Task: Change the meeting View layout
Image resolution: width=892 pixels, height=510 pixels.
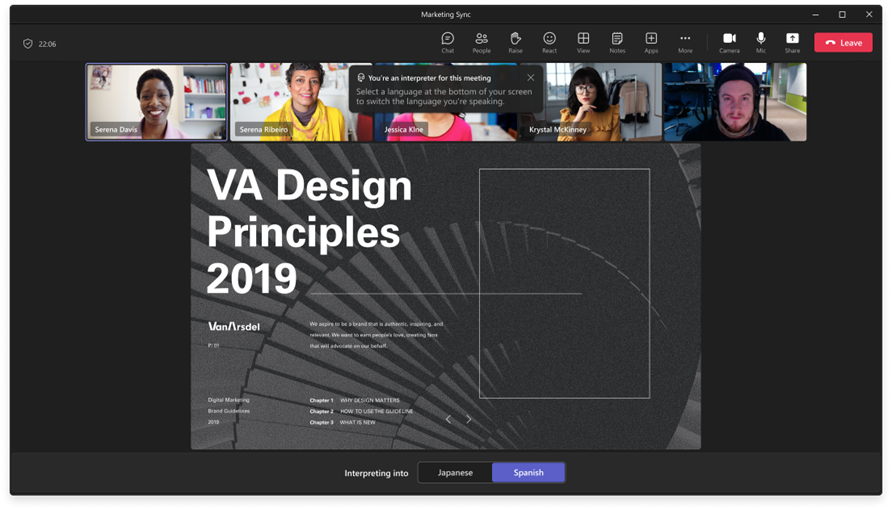Action: [x=583, y=41]
